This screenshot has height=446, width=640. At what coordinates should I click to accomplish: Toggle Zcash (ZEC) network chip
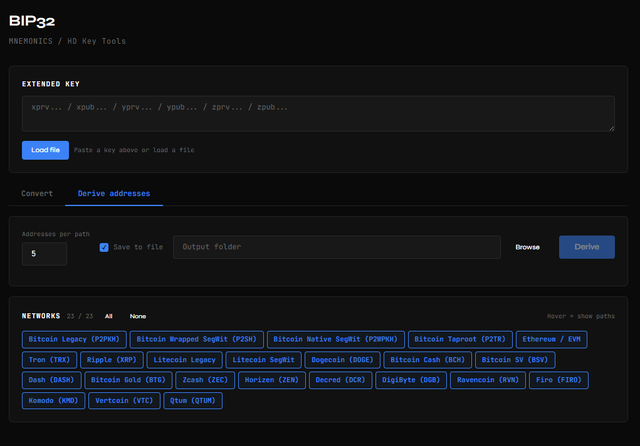point(205,380)
